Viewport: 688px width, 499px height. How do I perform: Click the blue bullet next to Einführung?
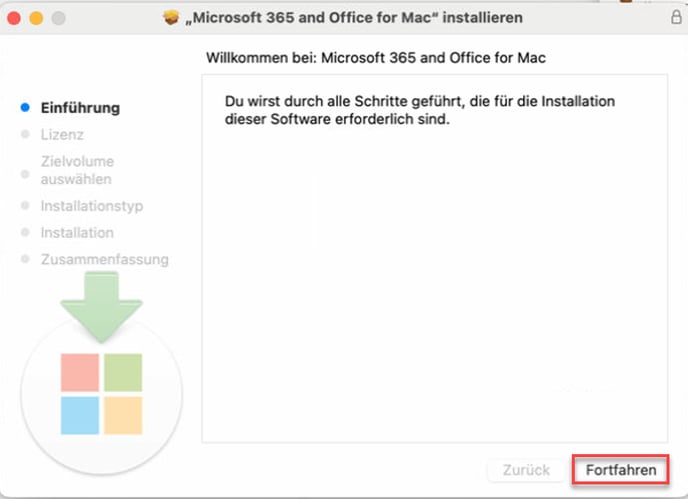click(25, 107)
